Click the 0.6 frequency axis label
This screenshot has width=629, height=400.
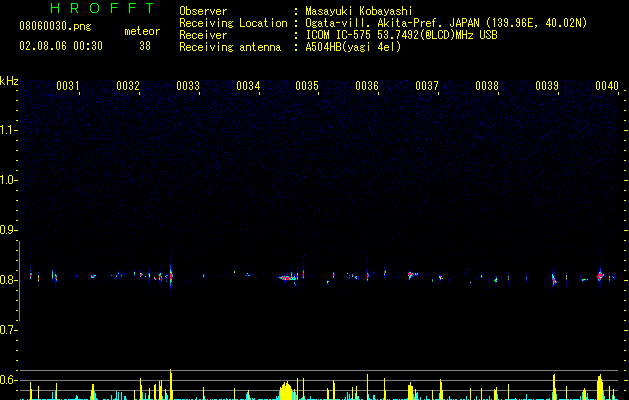8,380
